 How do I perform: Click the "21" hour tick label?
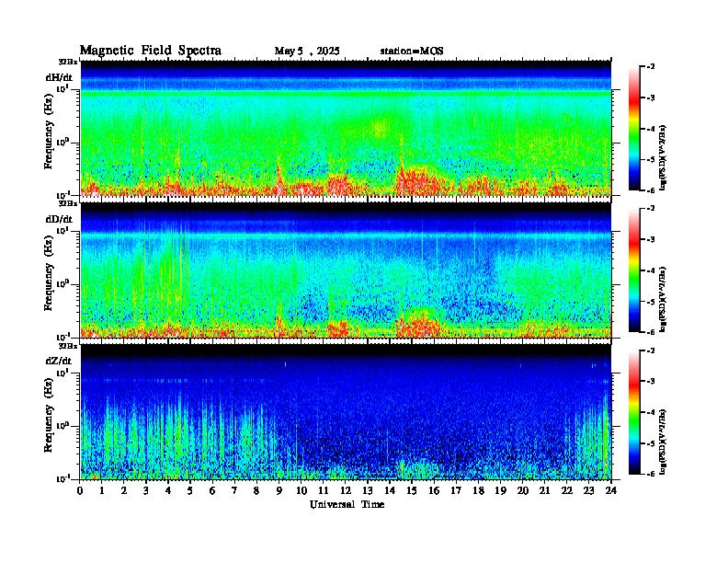point(544,490)
